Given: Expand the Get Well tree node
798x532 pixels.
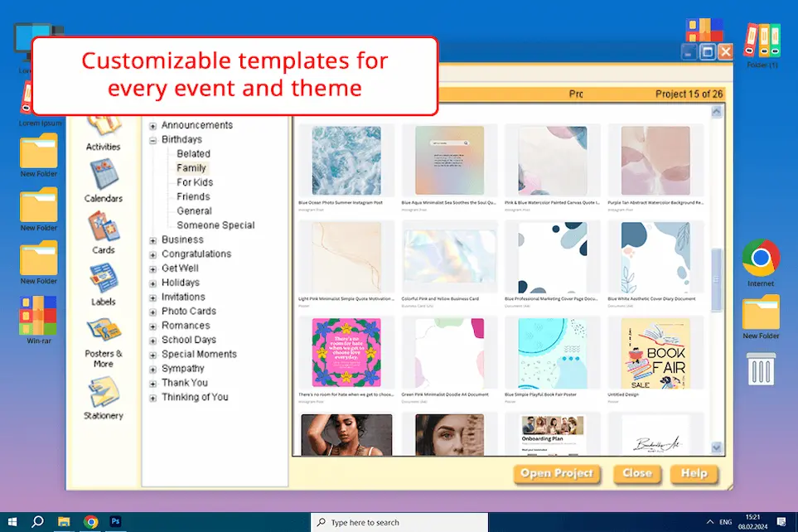Looking at the screenshot, I should [152, 268].
